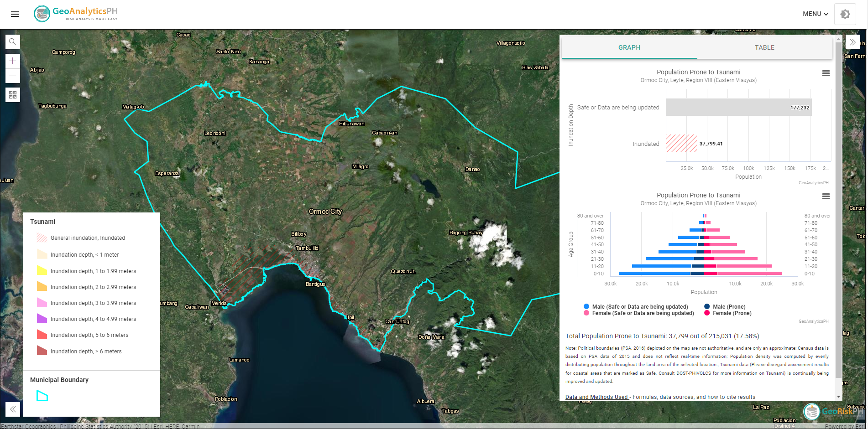Toggle dark mode brightness button

845,14
